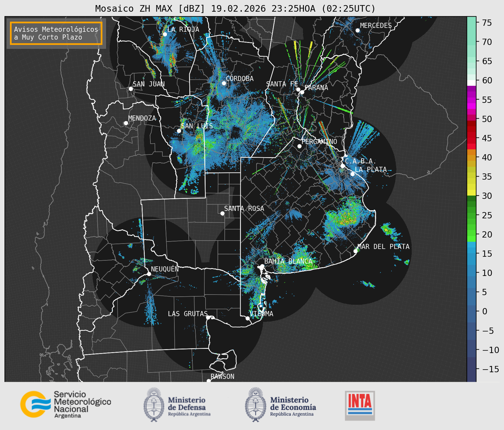
Task: Click the INTA logo
Action: 360,405
